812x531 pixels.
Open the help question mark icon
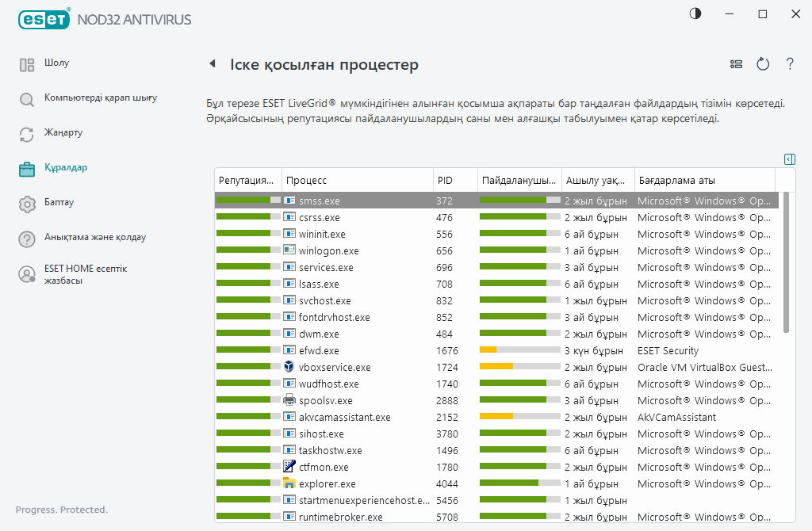tap(790, 64)
